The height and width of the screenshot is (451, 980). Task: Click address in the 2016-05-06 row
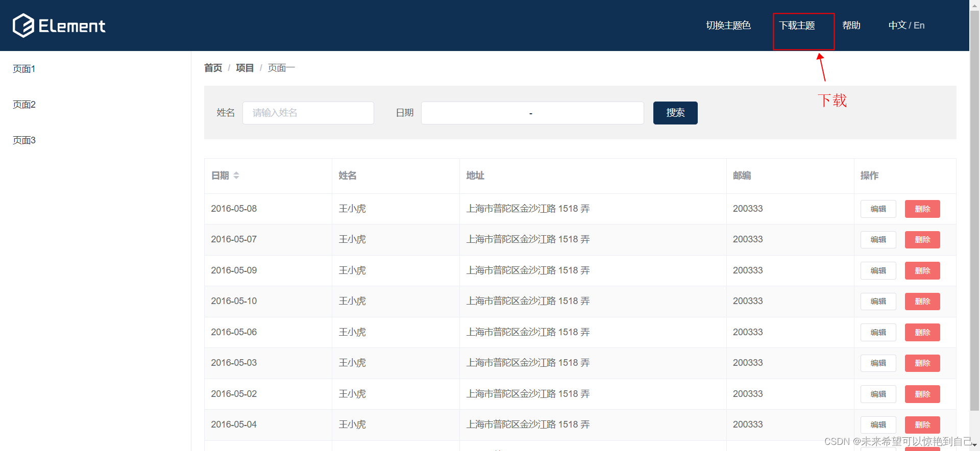click(x=528, y=332)
